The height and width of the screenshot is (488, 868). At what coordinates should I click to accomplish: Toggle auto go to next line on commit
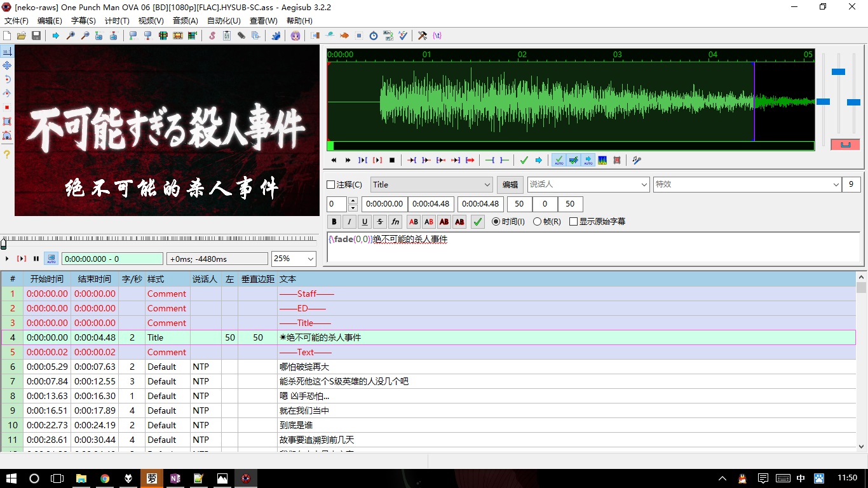(574, 160)
